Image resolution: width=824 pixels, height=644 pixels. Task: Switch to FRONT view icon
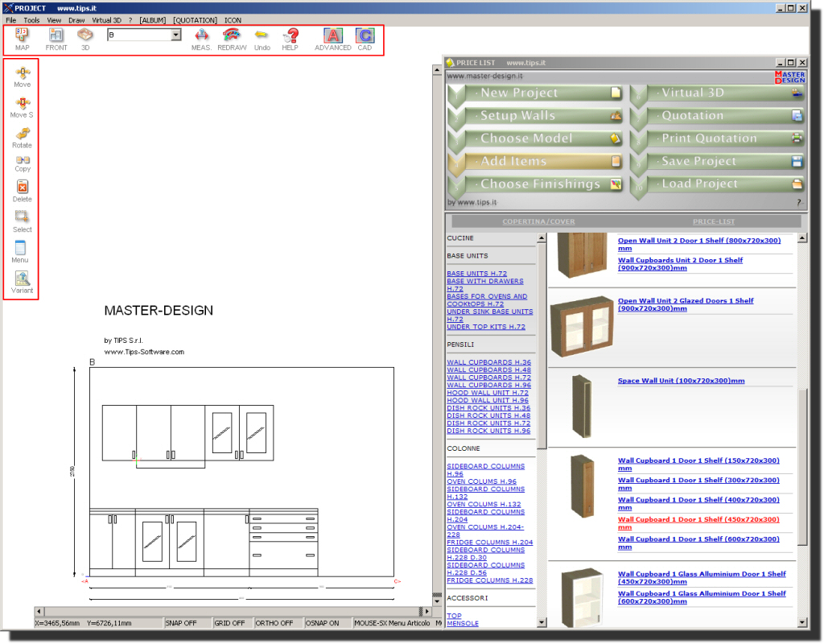tap(56, 39)
